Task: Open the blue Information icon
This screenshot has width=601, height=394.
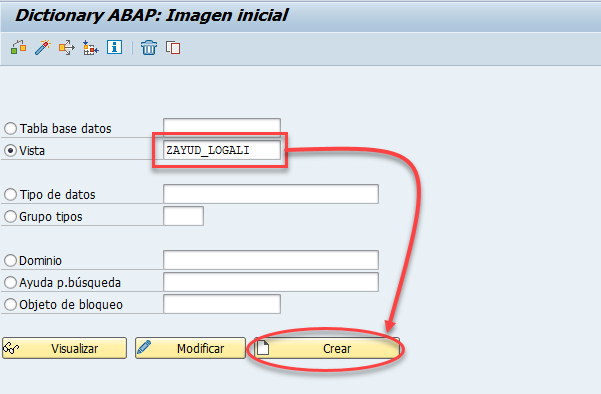Action: (114, 47)
